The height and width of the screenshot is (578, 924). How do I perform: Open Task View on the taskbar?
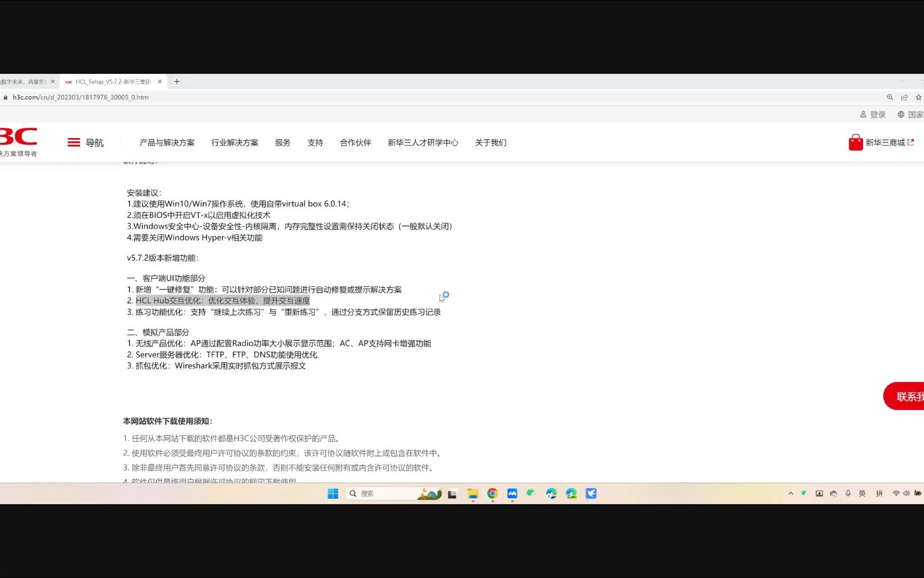pyautogui.click(x=452, y=494)
